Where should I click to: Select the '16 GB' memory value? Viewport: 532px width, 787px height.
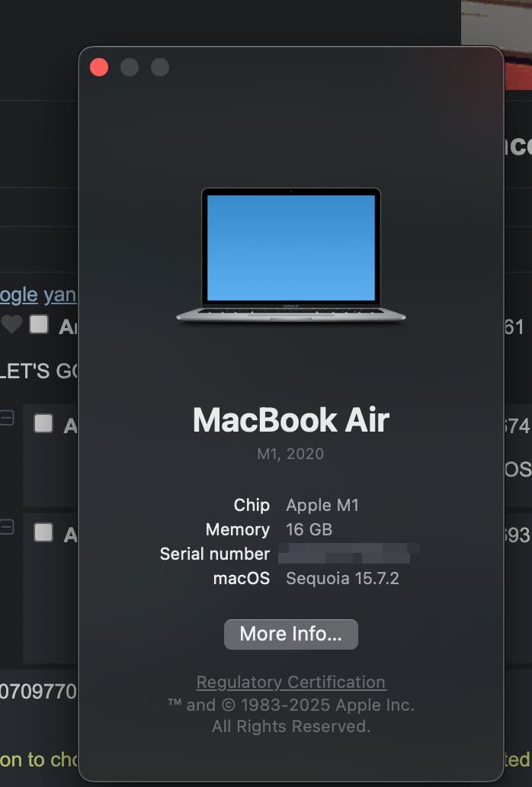(x=309, y=529)
